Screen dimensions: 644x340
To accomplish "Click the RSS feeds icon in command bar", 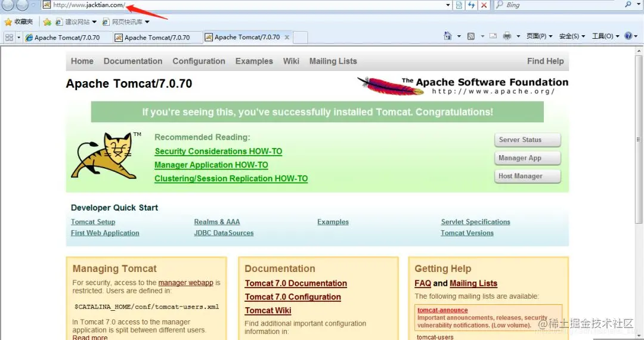I will tap(471, 36).
